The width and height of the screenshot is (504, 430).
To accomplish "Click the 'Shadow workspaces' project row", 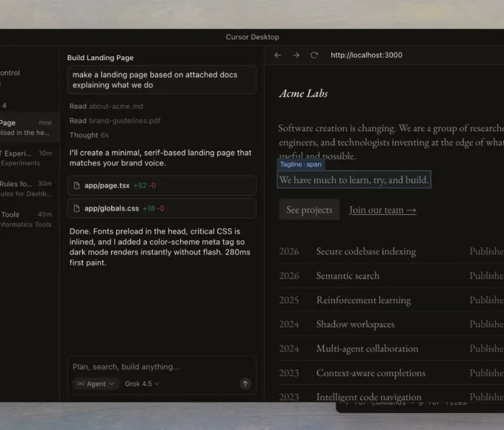I will [391, 324].
